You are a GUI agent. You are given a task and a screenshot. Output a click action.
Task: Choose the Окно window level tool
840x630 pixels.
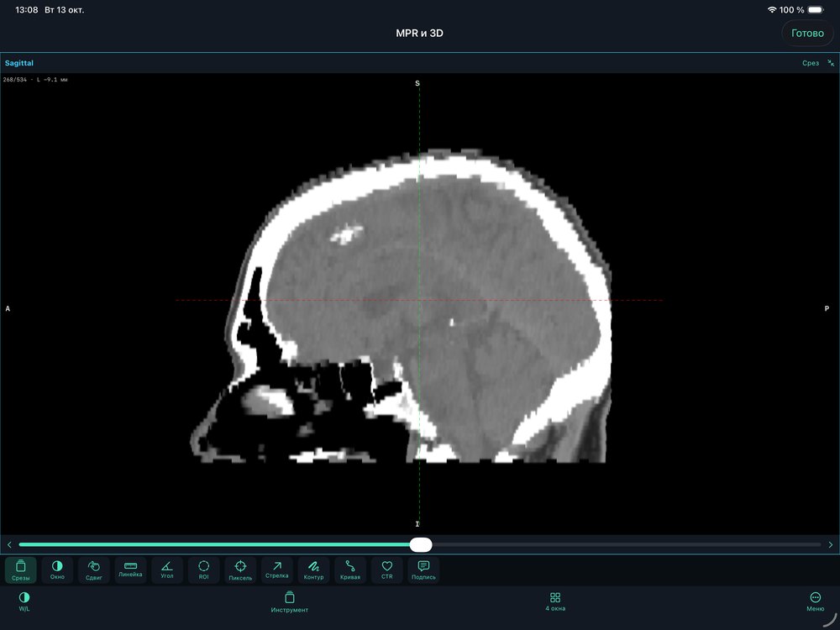click(57, 570)
